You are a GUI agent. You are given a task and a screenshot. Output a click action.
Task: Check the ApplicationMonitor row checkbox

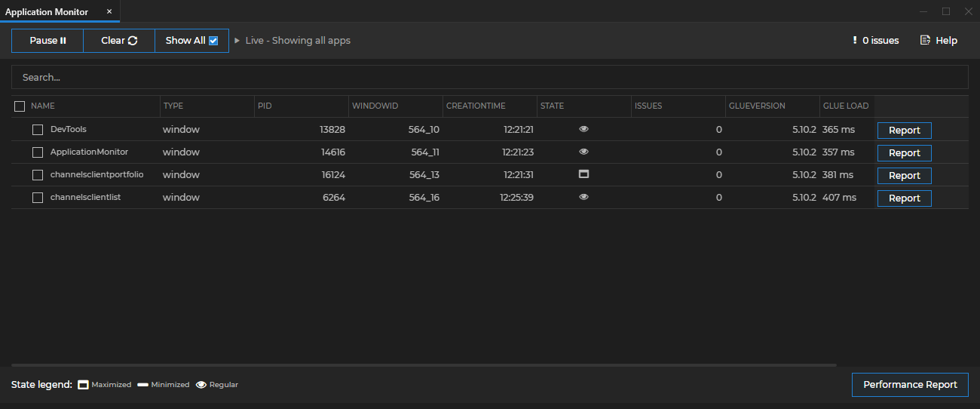[38, 152]
